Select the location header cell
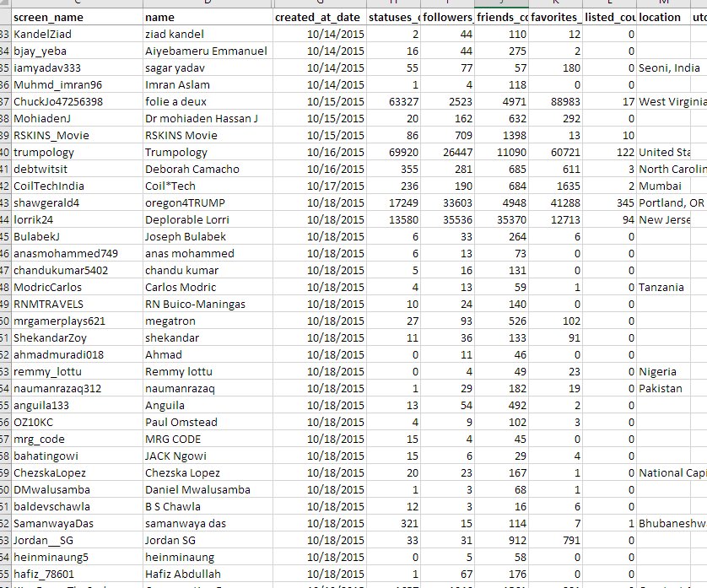 (663, 17)
